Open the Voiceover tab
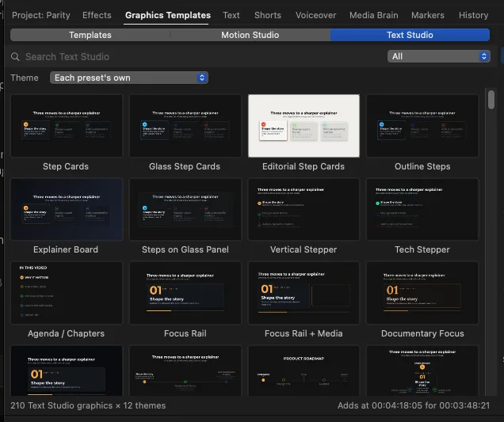The image size is (504, 422). 315,15
